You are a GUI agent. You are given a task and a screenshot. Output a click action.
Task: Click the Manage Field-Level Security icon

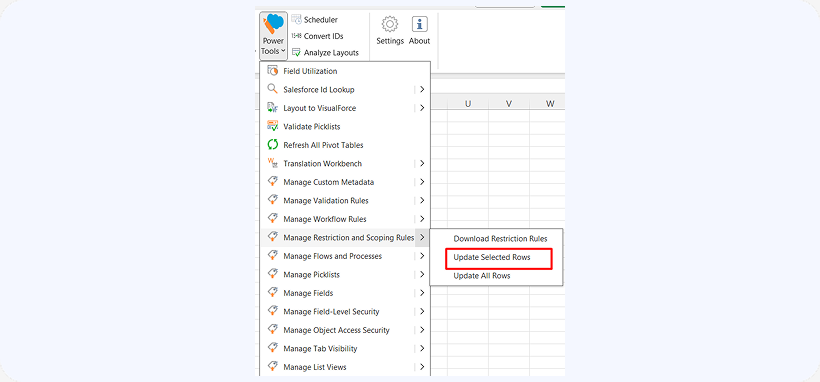point(272,311)
